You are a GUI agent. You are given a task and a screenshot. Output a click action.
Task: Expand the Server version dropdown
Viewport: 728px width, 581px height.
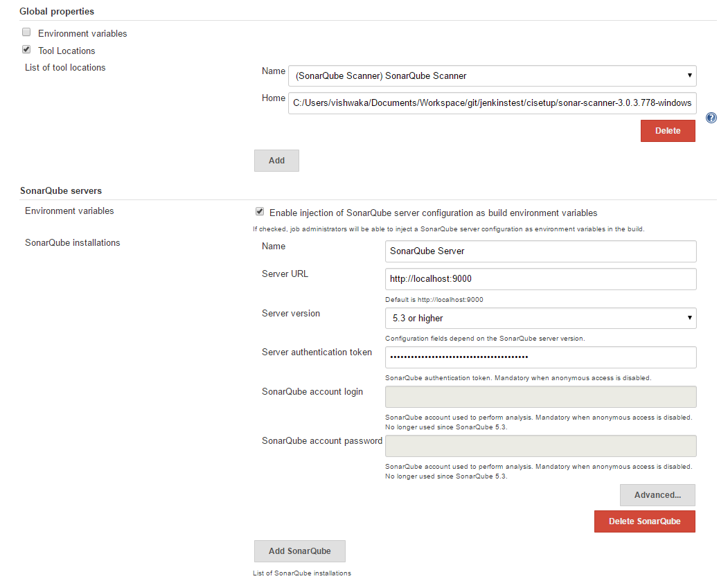click(x=540, y=318)
